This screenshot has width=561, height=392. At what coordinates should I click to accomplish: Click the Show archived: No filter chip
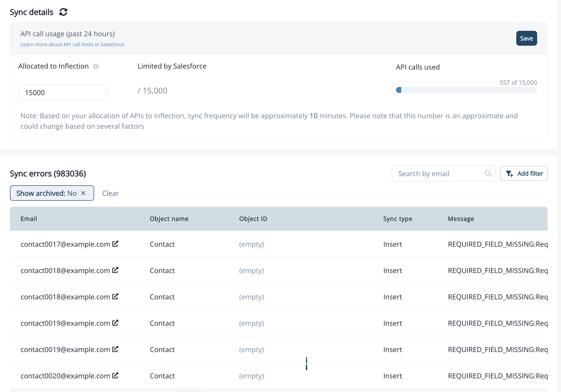52,193
